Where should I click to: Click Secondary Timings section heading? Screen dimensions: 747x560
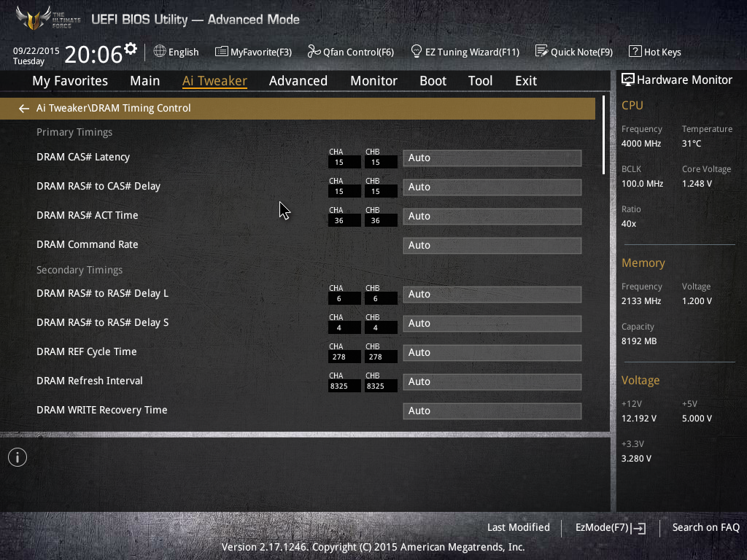click(x=79, y=270)
